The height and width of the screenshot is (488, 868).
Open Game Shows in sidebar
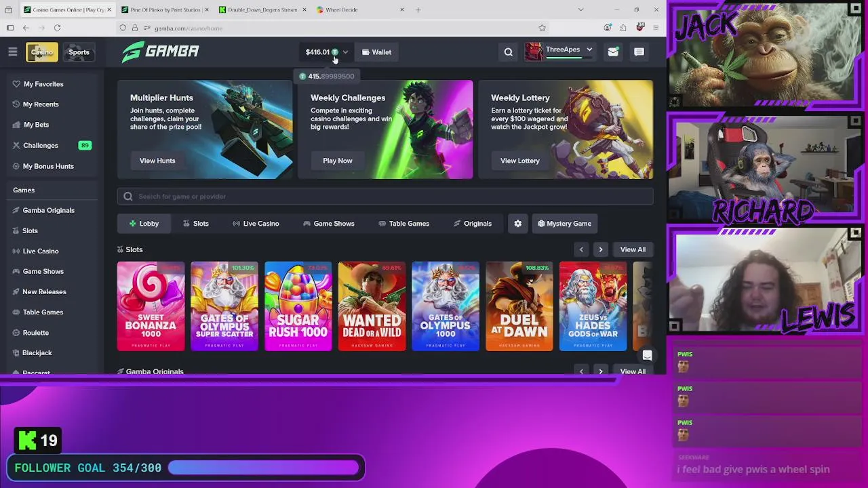point(43,271)
